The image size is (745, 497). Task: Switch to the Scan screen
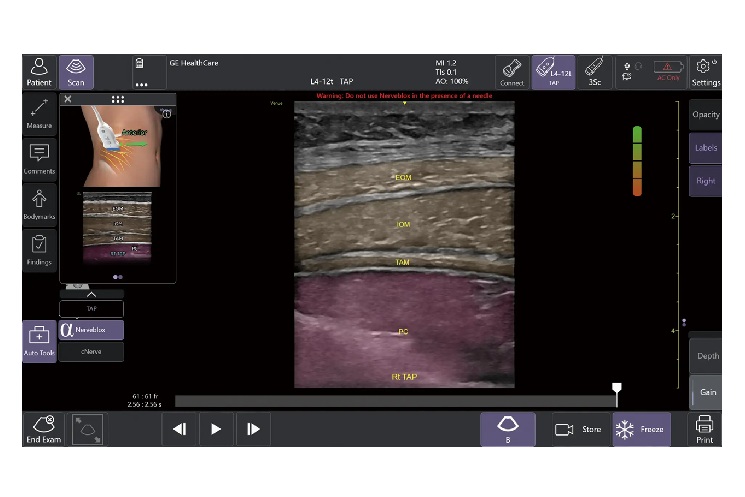click(76, 72)
